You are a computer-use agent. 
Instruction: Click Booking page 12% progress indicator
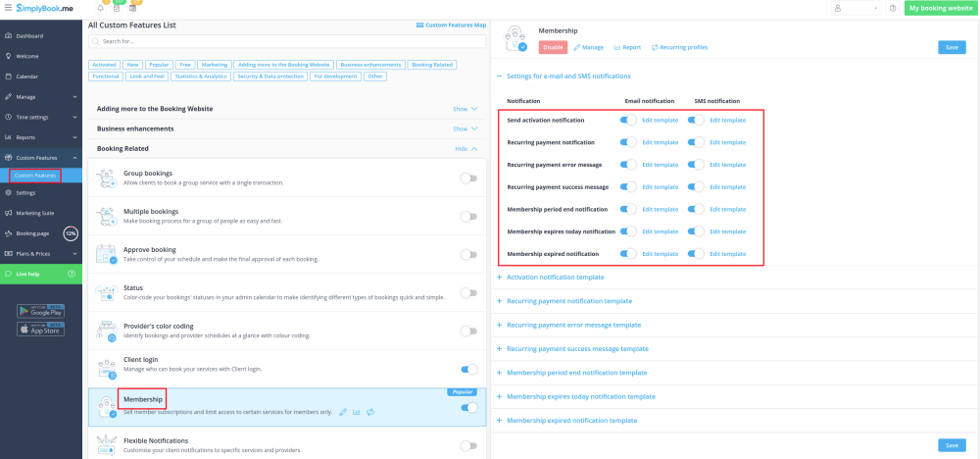tap(71, 233)
